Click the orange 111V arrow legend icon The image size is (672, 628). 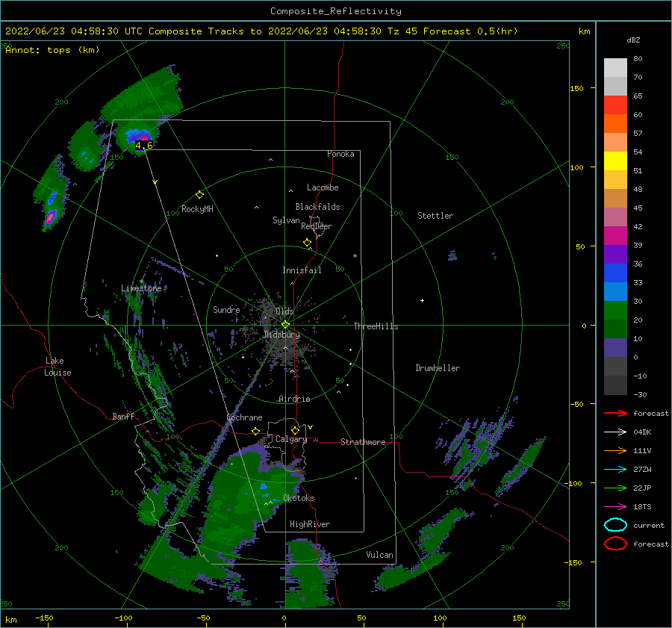pyautogui.click(x=615, y=450)
